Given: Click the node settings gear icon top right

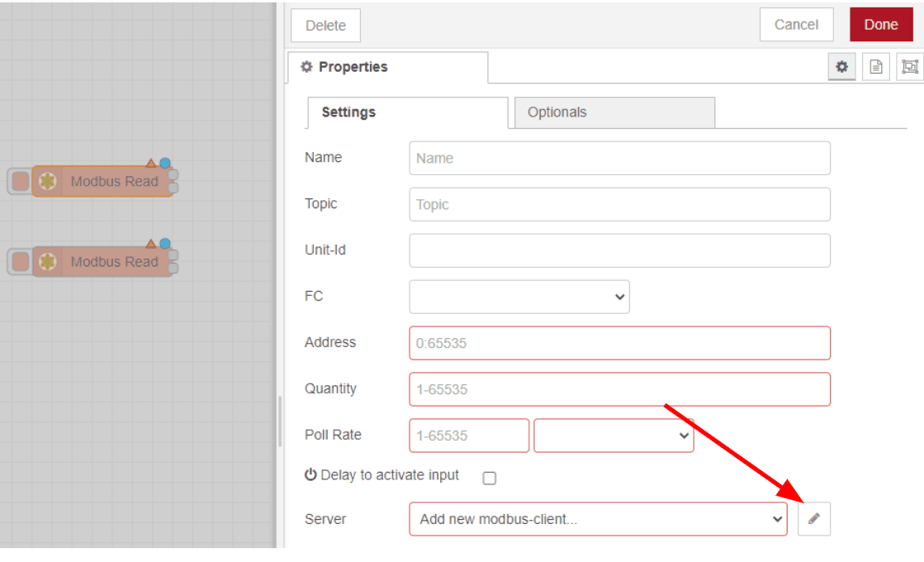Looking at the screenshot, I should (841, 67).
